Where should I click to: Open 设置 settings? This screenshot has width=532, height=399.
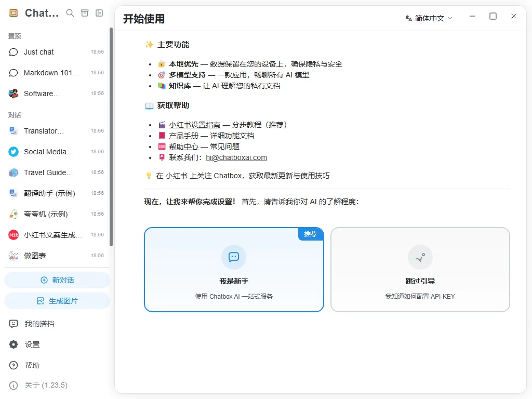(56, 345)
